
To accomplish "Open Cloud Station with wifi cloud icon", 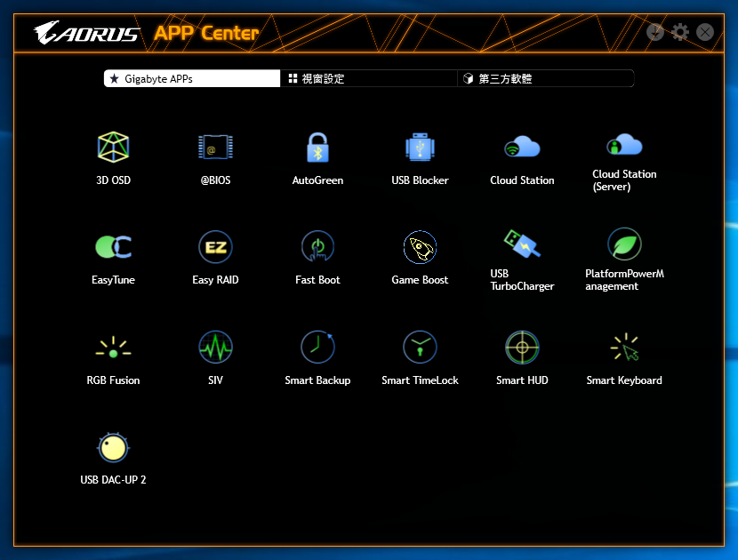I will pyautogui.click(x=522, y=148).
